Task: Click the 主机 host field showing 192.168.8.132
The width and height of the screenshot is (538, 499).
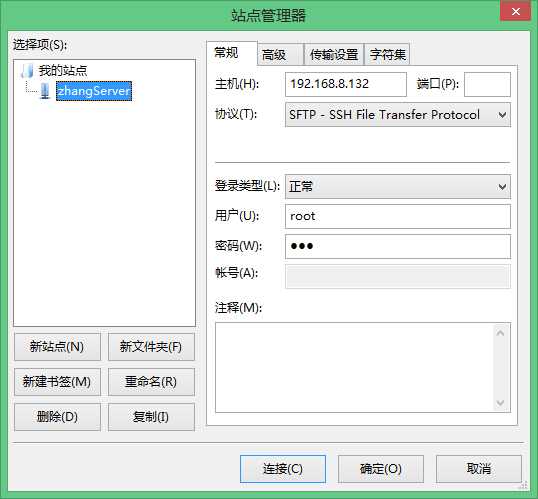Action: [x=346, y=84]
